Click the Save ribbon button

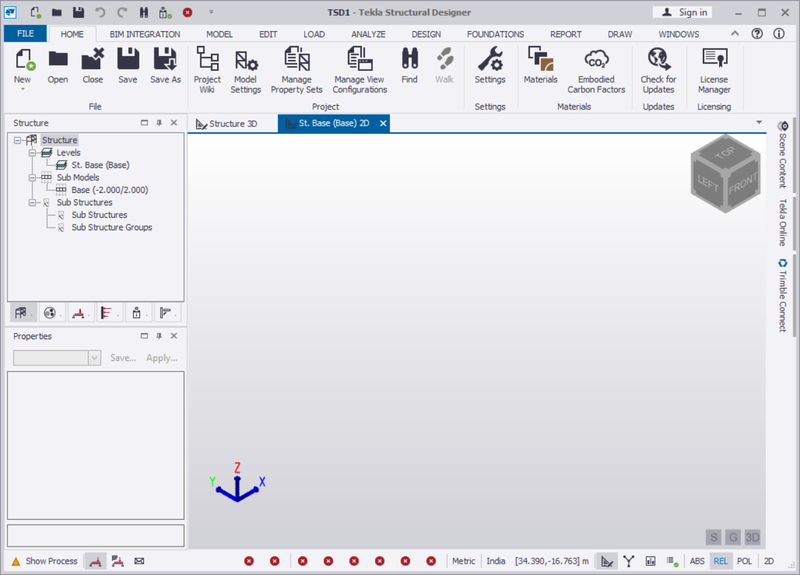[x=128, y=65]
